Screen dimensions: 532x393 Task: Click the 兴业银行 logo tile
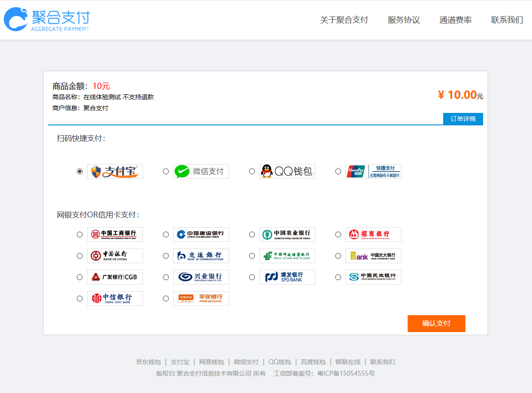click(201, 277)
